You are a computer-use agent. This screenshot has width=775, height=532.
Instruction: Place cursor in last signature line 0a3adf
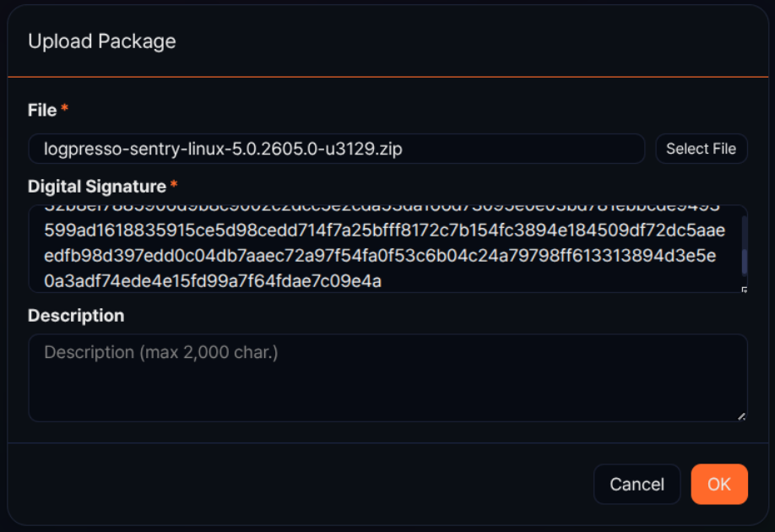coord(213,281)
